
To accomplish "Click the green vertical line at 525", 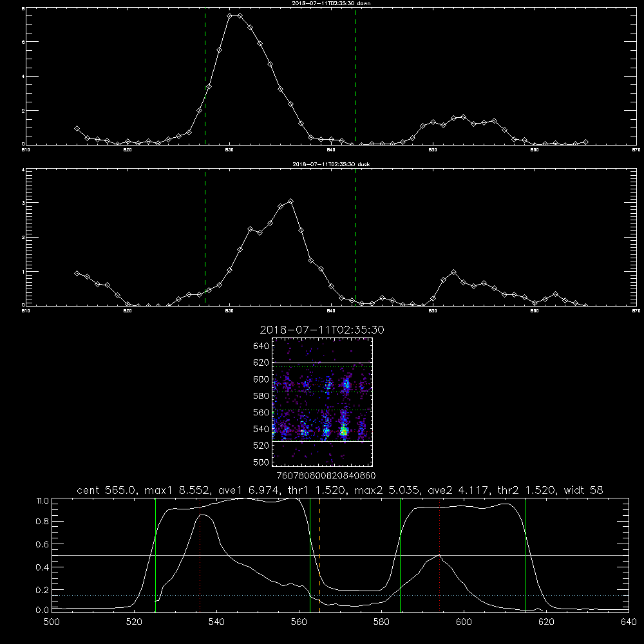I will pos(155,555).
